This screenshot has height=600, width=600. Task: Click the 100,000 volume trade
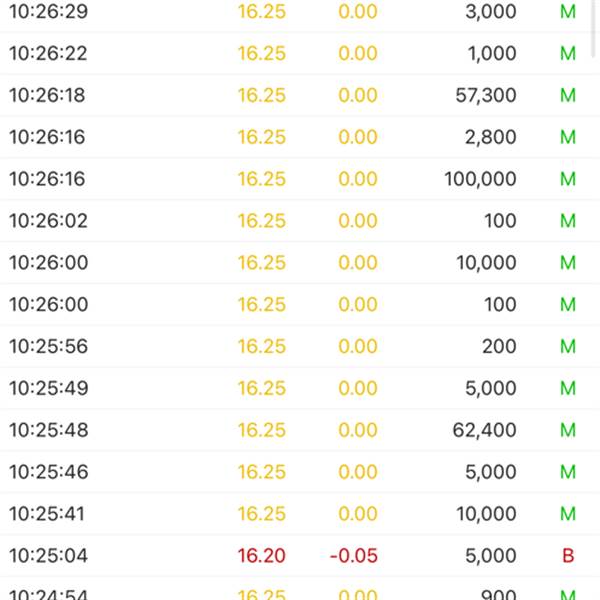[481, 180]
